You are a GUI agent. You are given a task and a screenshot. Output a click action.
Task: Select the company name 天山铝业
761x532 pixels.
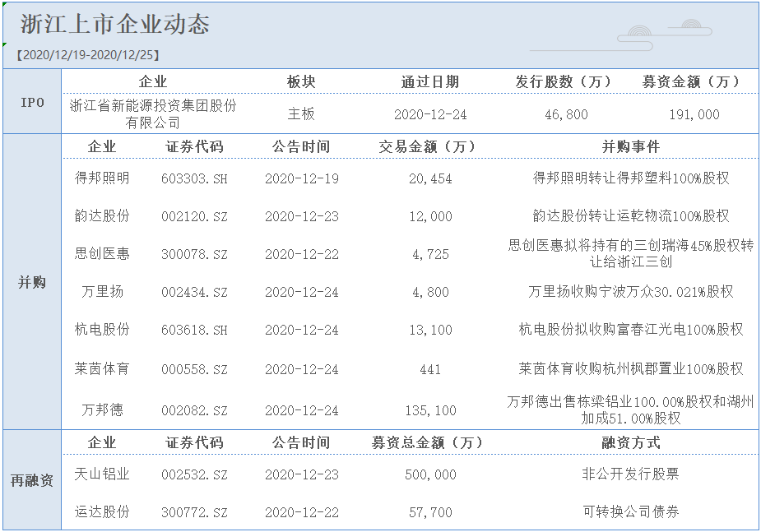(102, 474)
